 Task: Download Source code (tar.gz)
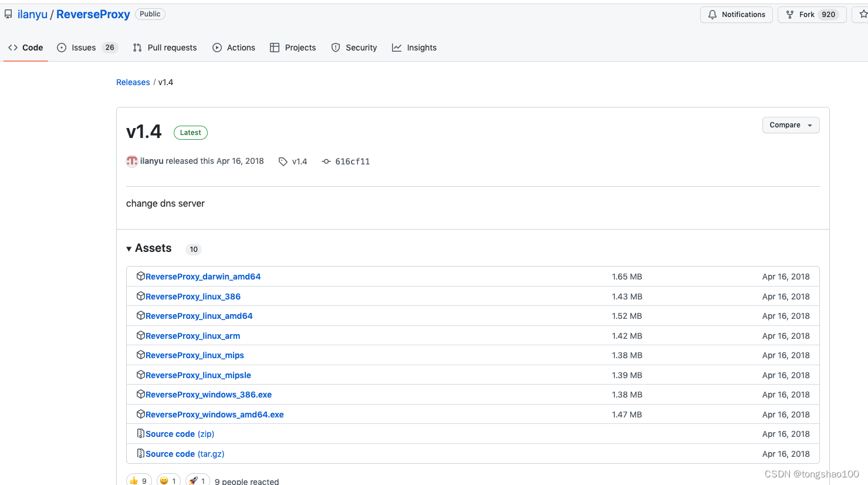pyautogui.click(x=185, y=454)
